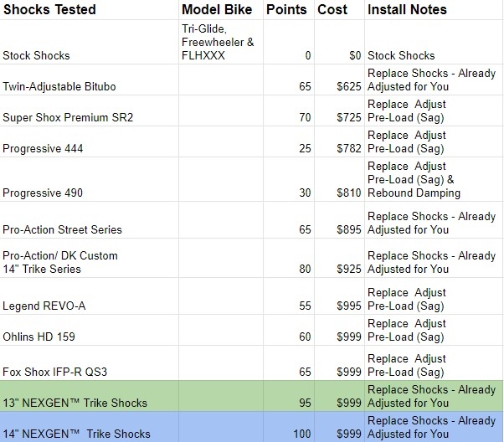
Task: Click the 'Legend REVO-A' cell
Action: (x=90, y=296)
